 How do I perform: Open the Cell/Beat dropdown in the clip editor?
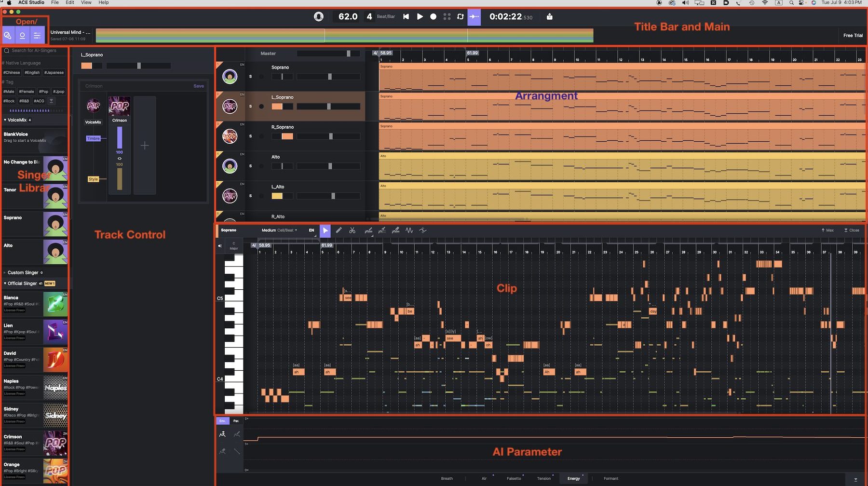pos(288,230)
